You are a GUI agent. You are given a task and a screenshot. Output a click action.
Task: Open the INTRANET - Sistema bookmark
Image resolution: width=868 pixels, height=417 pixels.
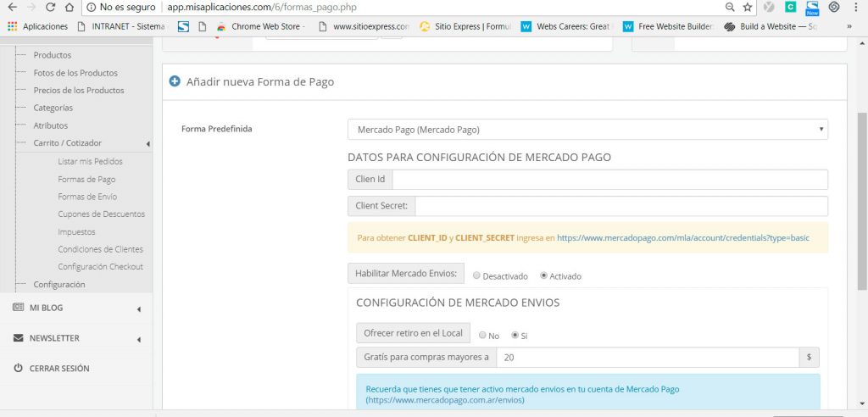click(x=121, y=26)
